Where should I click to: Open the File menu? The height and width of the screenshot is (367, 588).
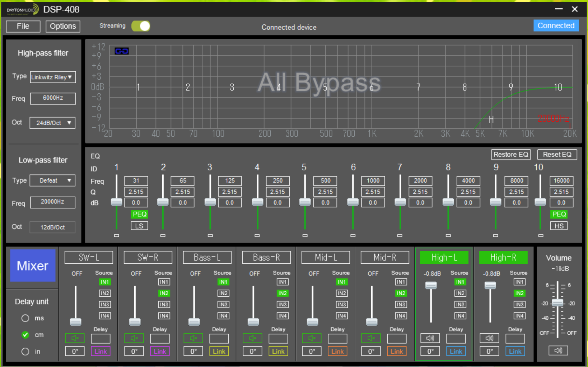pyautogui.click(x=23, y=26)
